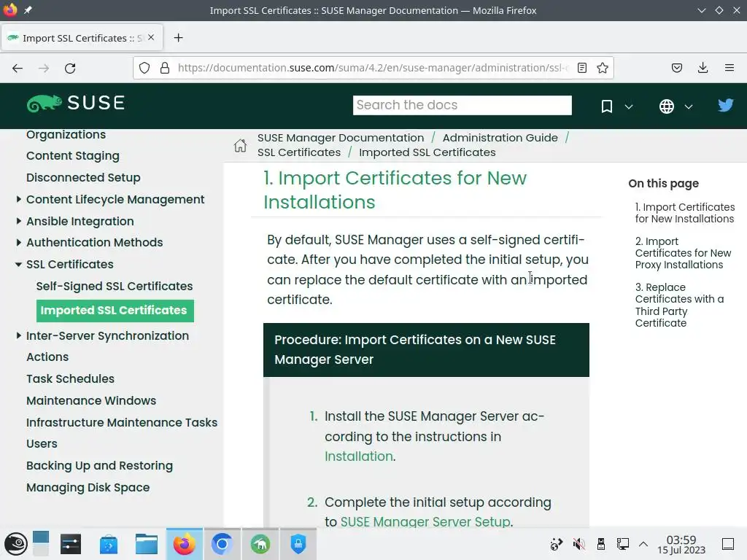
Task: Click the virtual desktop pager
Action: [x=41, y=544]
